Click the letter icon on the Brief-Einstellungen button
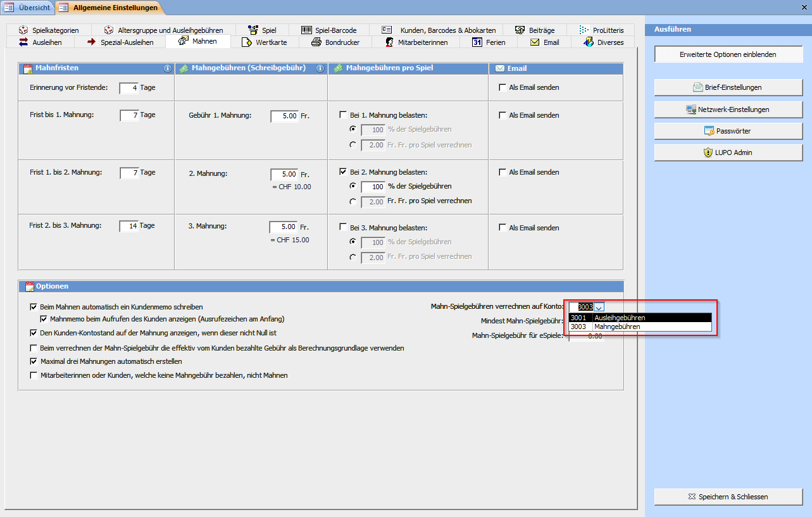The image size is (812, 517). point(698,87)
